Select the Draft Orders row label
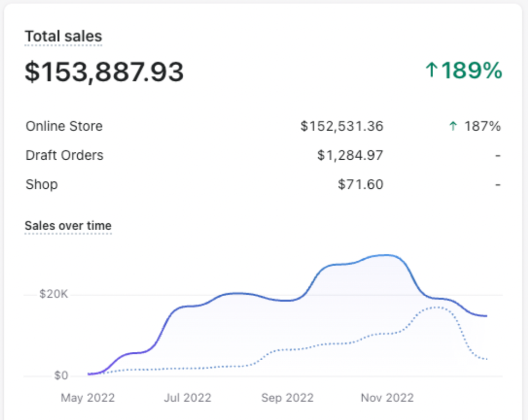Screen dimensions: 528x420 [64, 156]
